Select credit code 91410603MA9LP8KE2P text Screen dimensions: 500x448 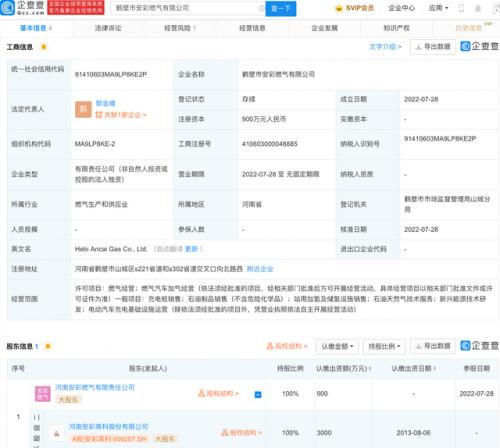(111, 75)
